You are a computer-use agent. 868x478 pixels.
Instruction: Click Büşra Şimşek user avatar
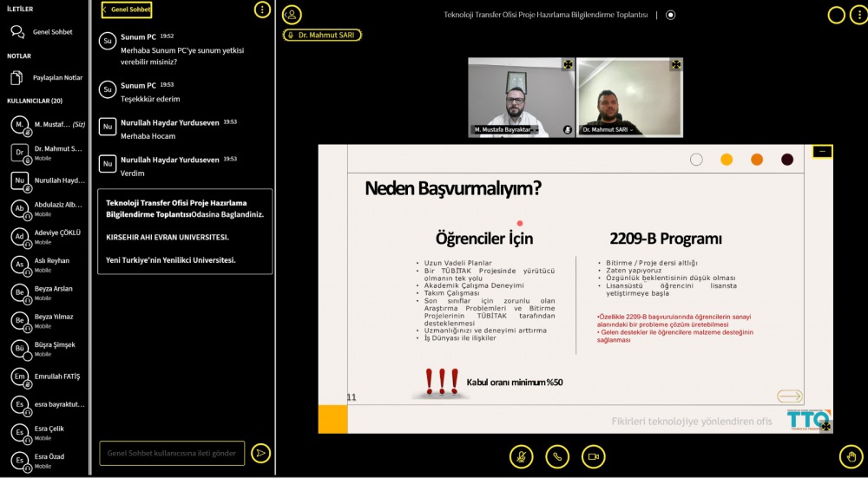tap(20, 349)
